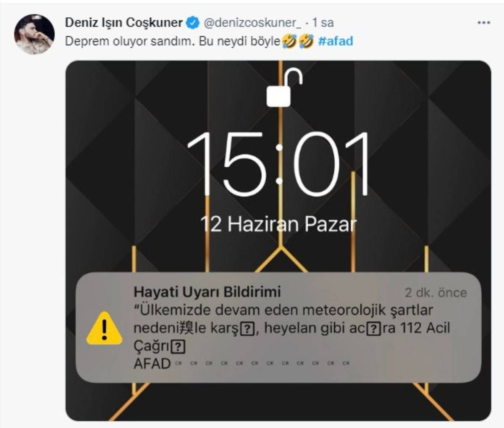Viewport: 504px width, 428px height.
Task: Open the #afad hashtag link
Action: point(336,41)
